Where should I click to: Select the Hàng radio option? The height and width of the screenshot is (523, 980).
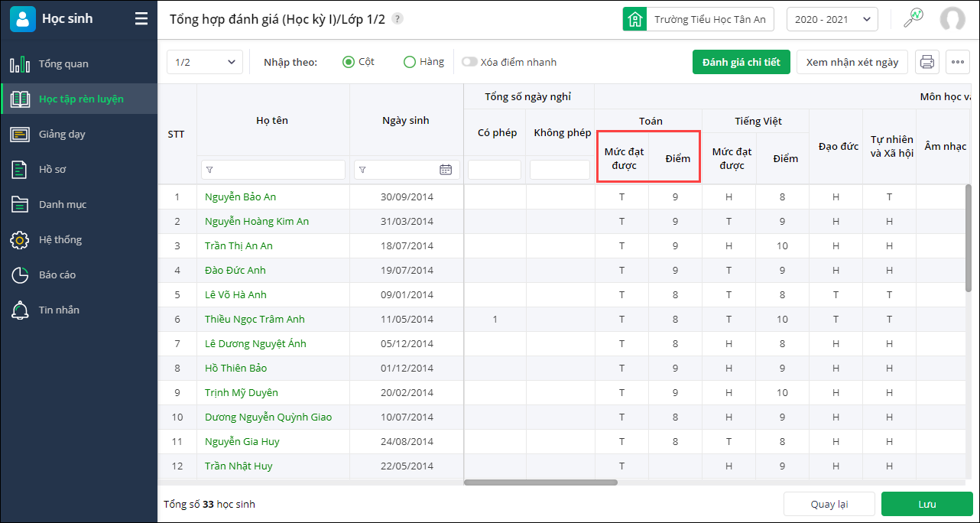click(410, 62)
